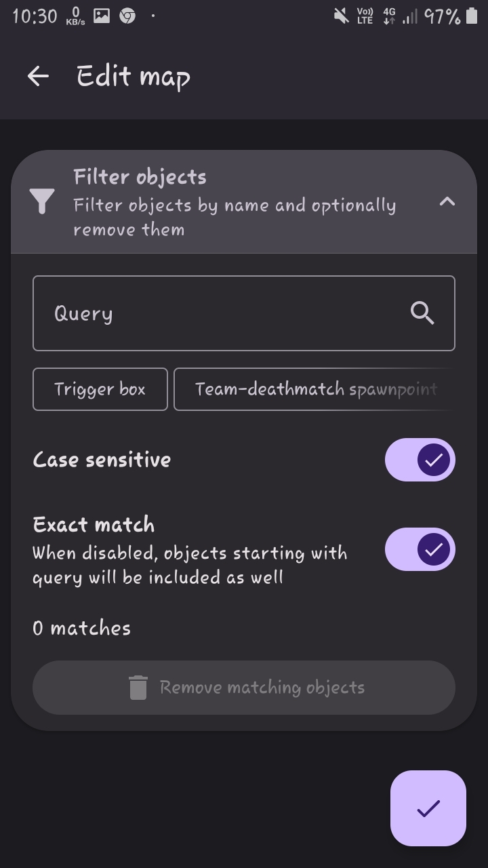488x868 pixels.
Task: Tap the muted sound status icon
Action: [x=342, y=16]
